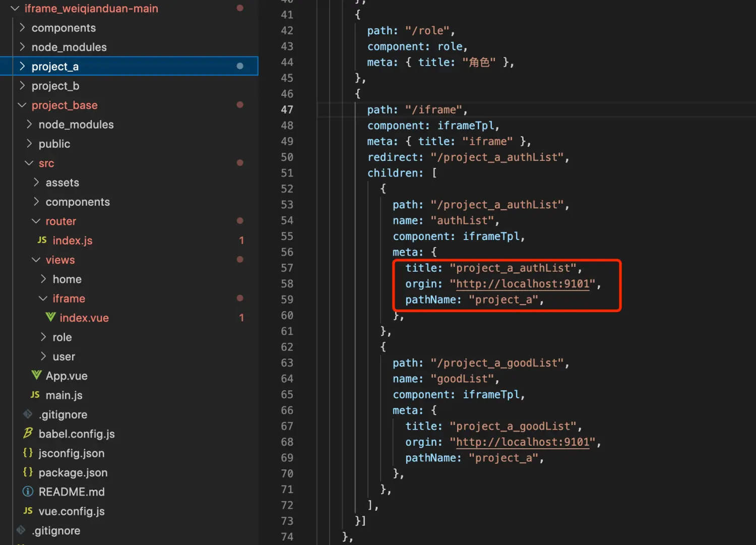Expand the project_b folder

22,86
